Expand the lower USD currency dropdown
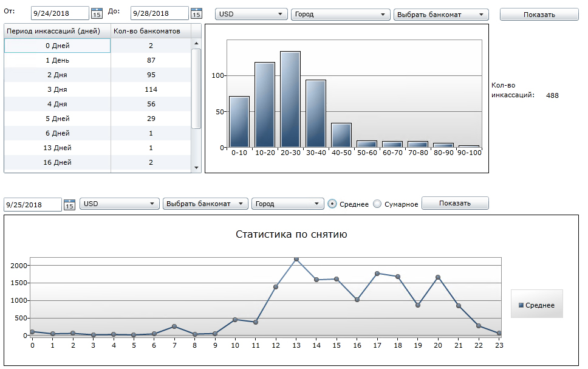588x369 pixels. [x=119, y=204]
